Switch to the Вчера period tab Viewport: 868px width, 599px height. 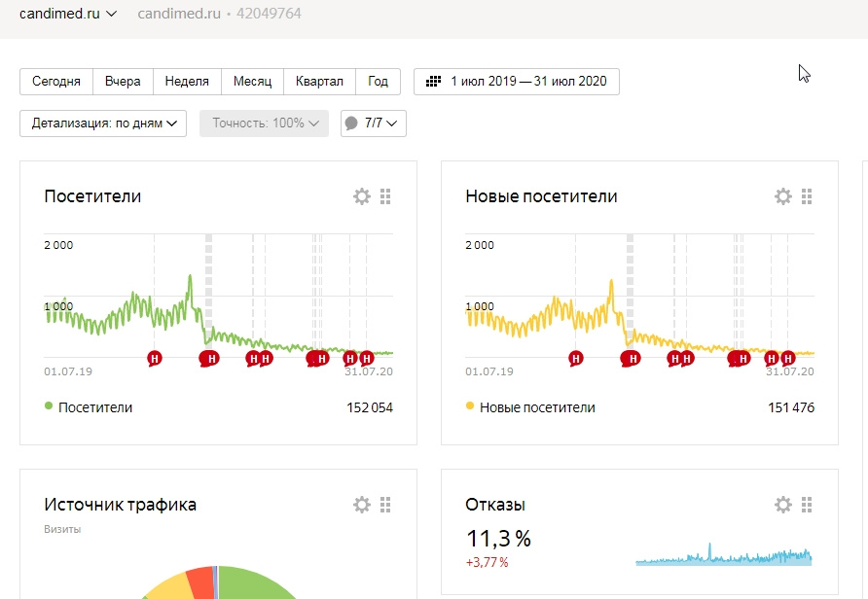(x=123, y=82)
